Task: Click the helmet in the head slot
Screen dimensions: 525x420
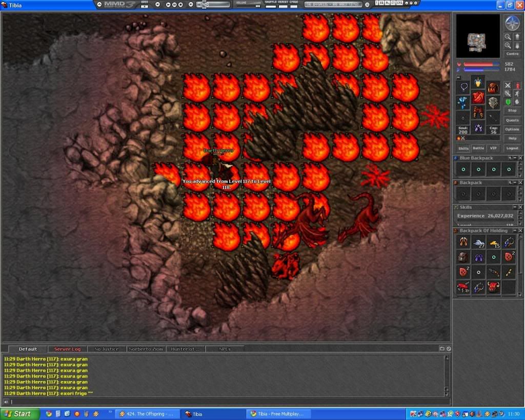Action: [478, 82]
